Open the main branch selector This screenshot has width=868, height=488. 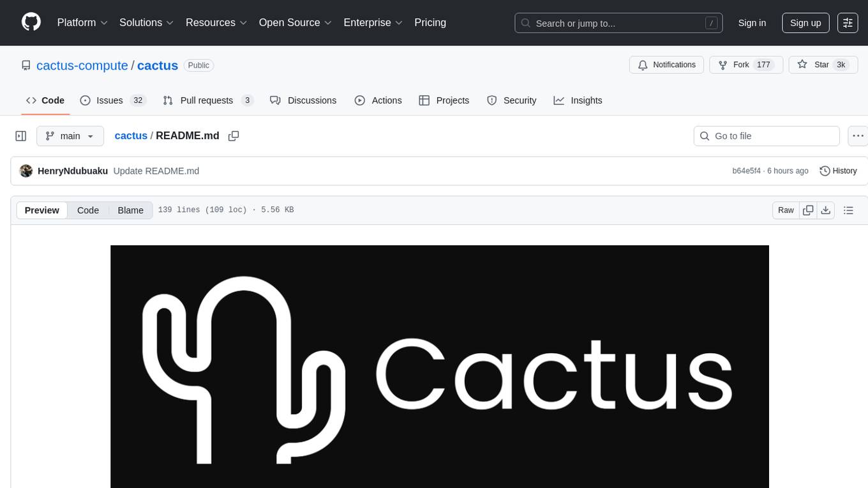(70, 136)
